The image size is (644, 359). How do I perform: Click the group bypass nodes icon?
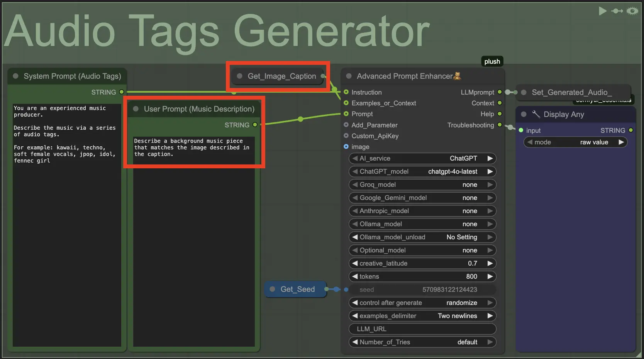[617, 11]
